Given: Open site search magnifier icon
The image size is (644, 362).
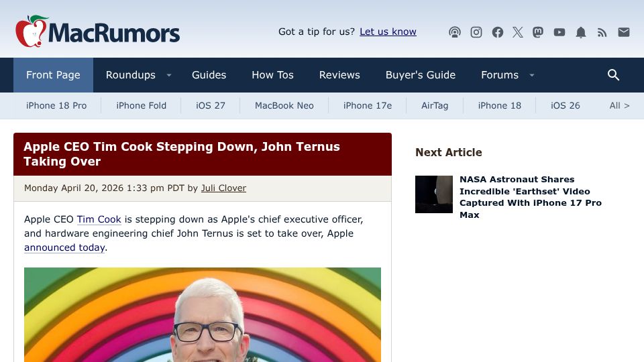Looking at the screenshot, I should (x=613, y=74).
